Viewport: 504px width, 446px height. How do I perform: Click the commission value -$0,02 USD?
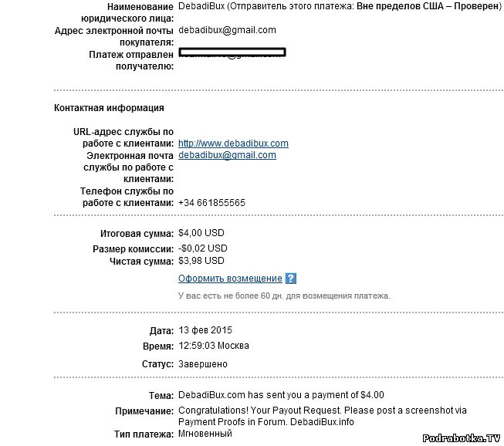[x=202, y=248]
